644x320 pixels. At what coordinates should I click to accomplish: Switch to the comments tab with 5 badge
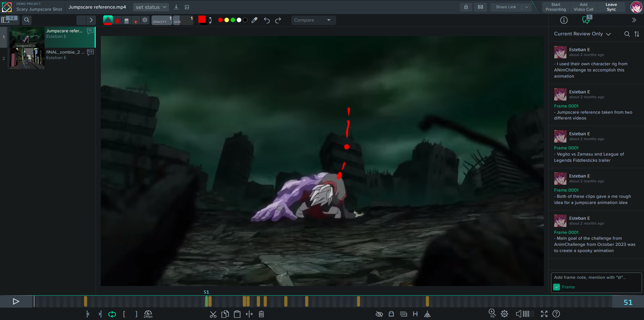[586, 20]
